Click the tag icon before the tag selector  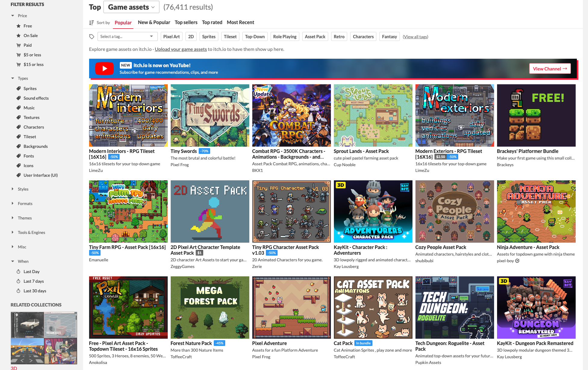tap(92, 37)
